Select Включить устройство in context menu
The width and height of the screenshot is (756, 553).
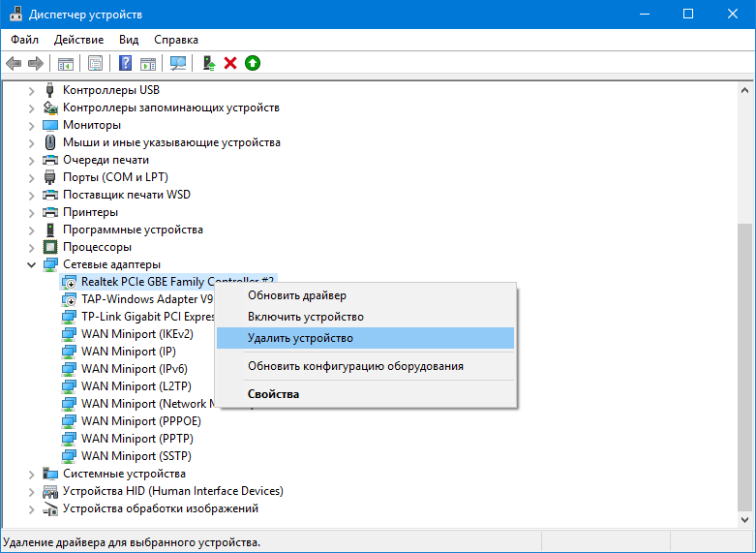coord(305,317)
